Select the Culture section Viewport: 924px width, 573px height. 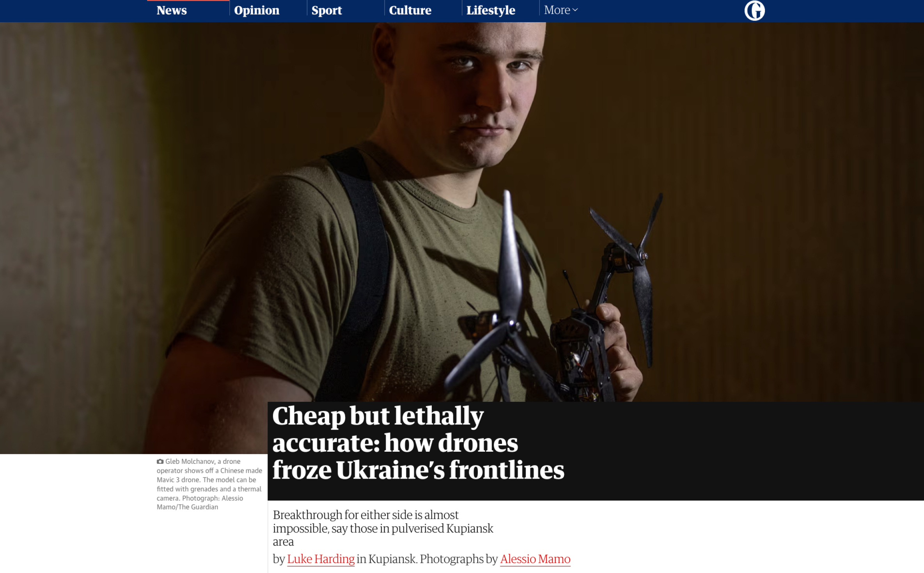pyautogui.click(x=410, y=10)
